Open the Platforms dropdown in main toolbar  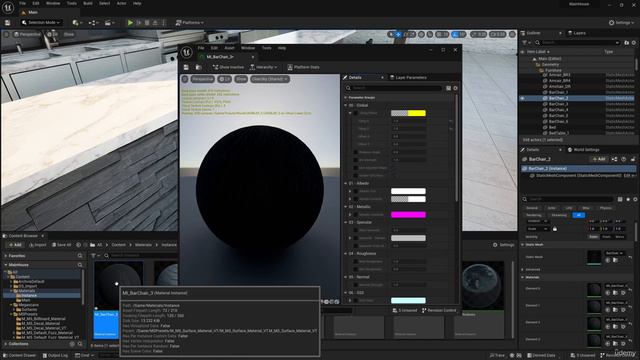click(190, 23)
